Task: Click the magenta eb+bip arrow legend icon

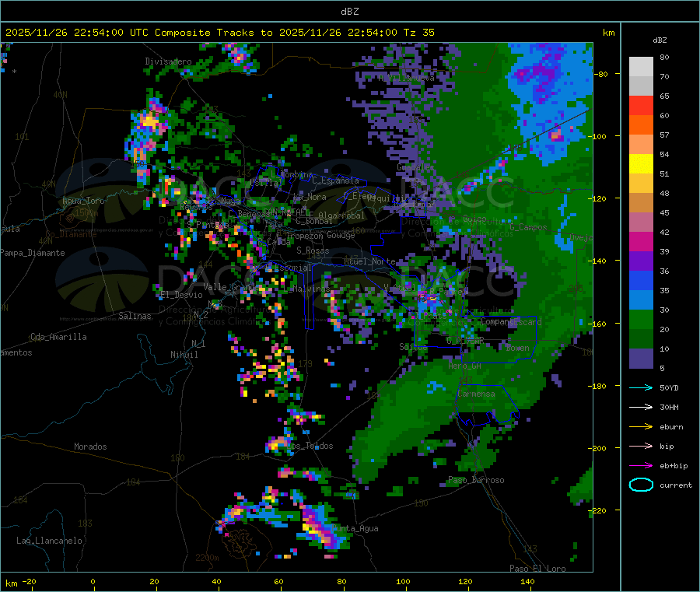Action: pos(641,466)
